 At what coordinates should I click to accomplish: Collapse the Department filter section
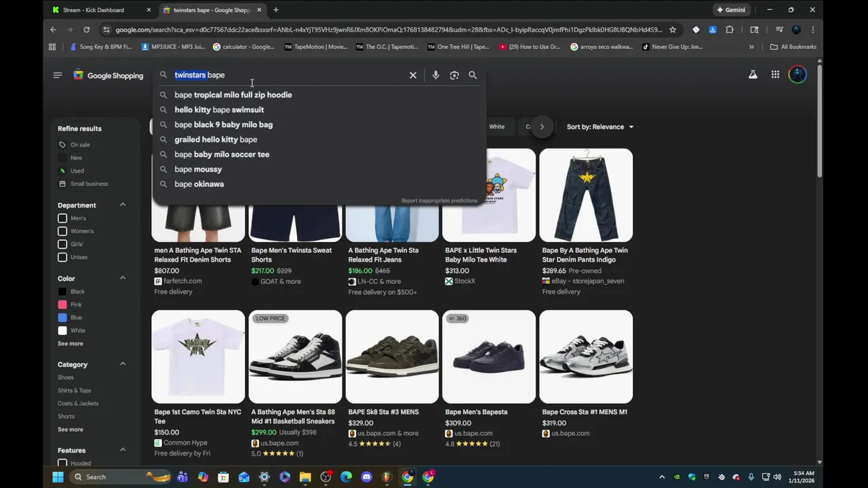[x=123, y=205]
